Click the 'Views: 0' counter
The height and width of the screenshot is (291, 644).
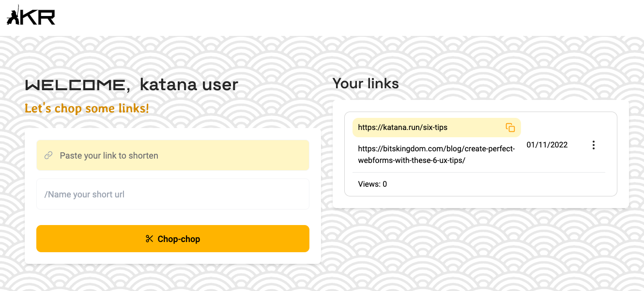372,184
